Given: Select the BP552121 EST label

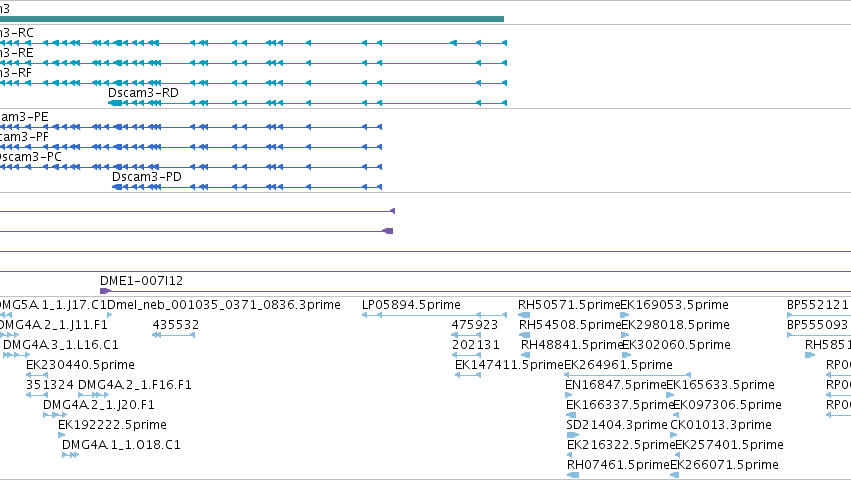Looking at the screenshot, I should 818,305.
